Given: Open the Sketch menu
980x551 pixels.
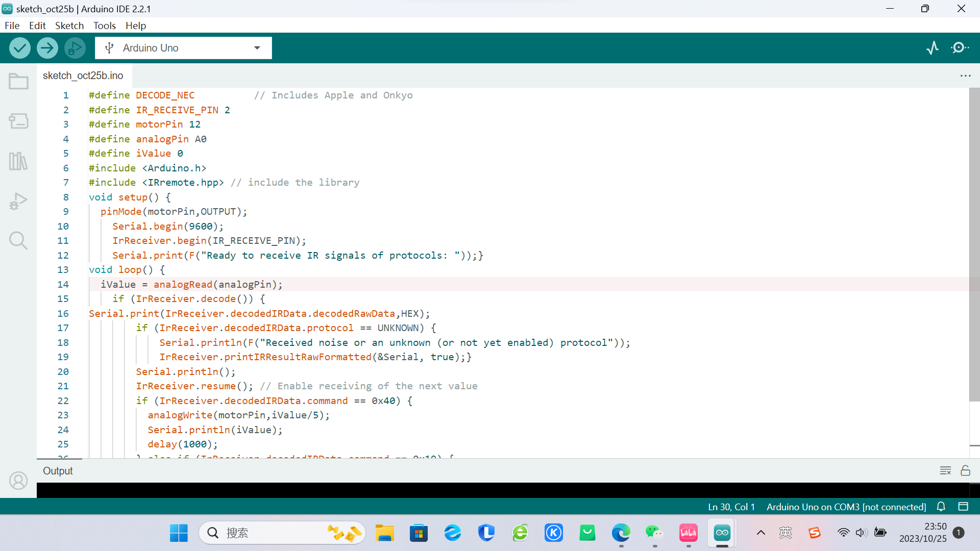Looking at the screenshot, I should click(x=69, y=26).
